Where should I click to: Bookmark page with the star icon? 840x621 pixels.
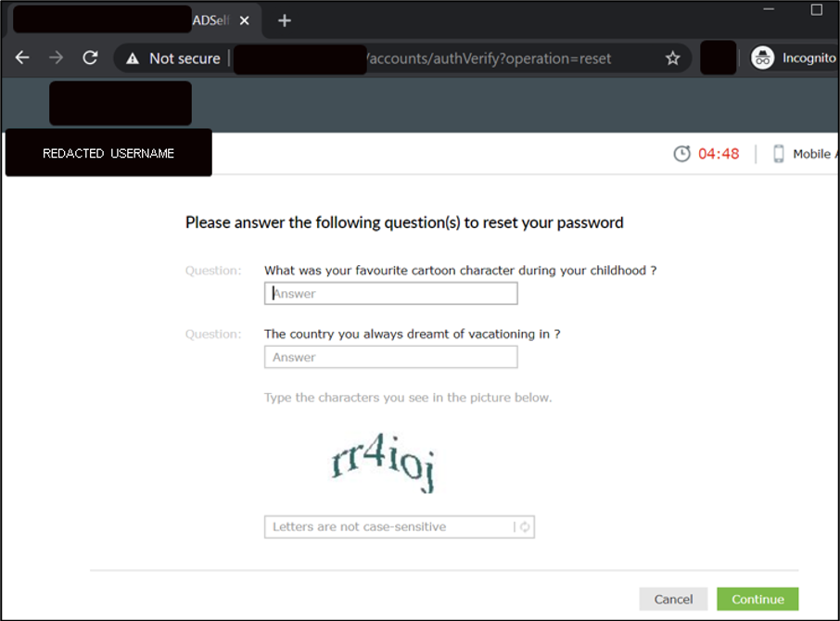tap(673, 57)
